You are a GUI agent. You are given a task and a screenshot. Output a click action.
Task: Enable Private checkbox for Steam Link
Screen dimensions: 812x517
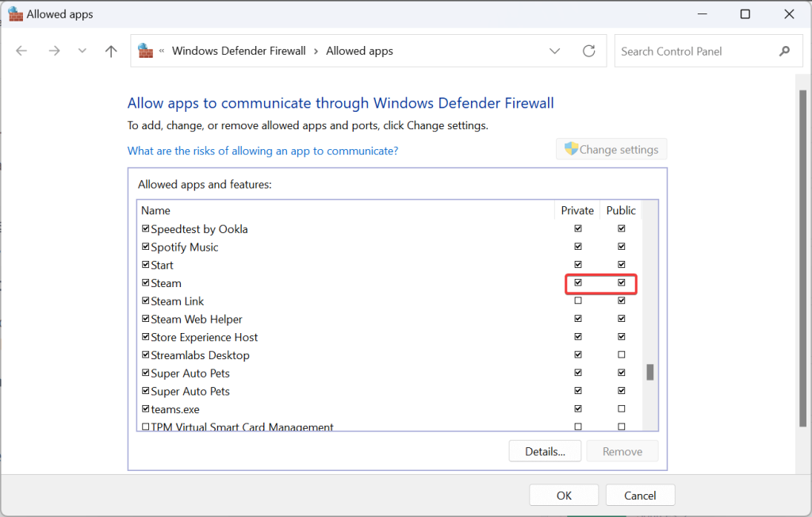578,301
